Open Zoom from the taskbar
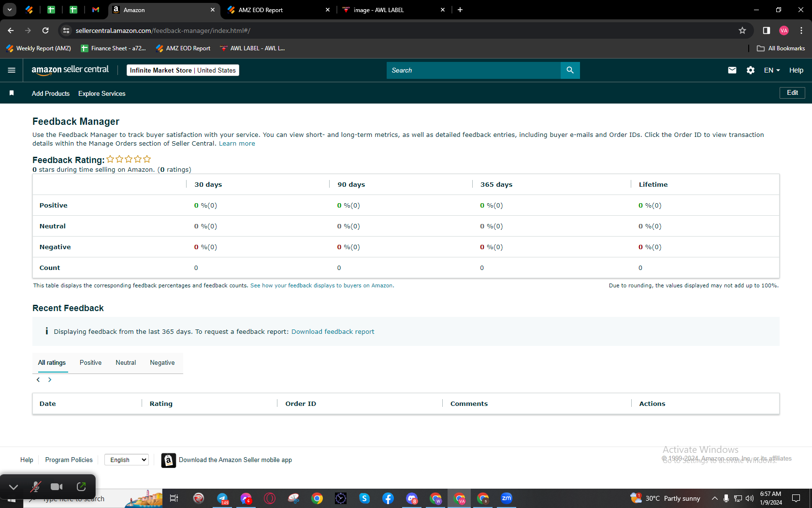This screenshot has width=812, height=508. coord(507,498)
